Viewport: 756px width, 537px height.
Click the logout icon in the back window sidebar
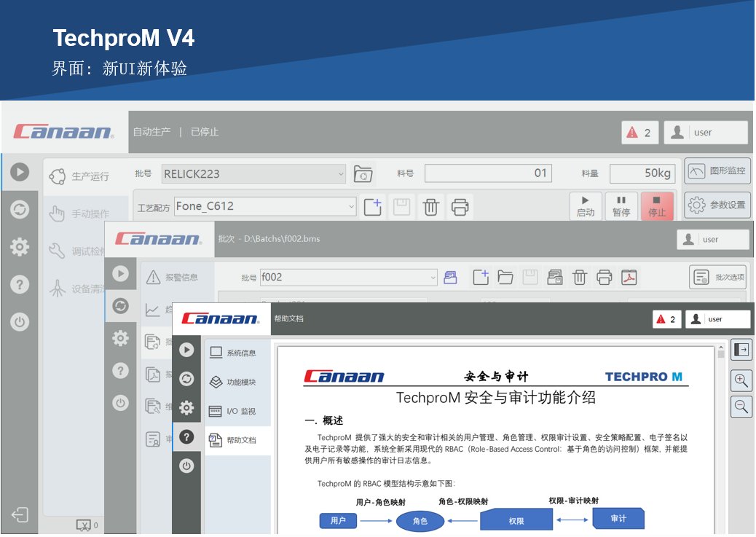(x=20, y=515)
